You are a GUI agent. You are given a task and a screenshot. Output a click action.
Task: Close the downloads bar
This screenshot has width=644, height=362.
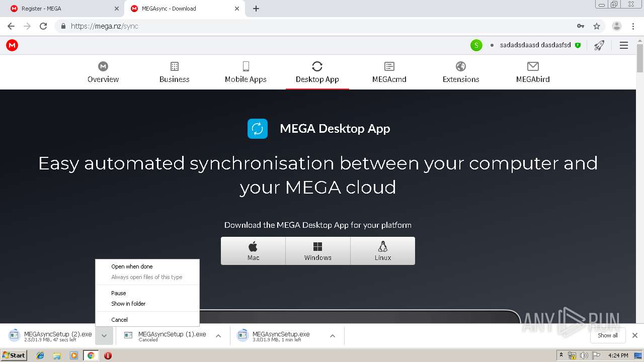635,335
